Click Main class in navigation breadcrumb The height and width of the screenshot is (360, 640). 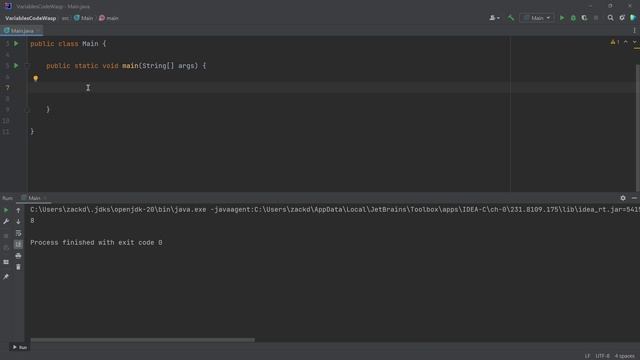84,18
